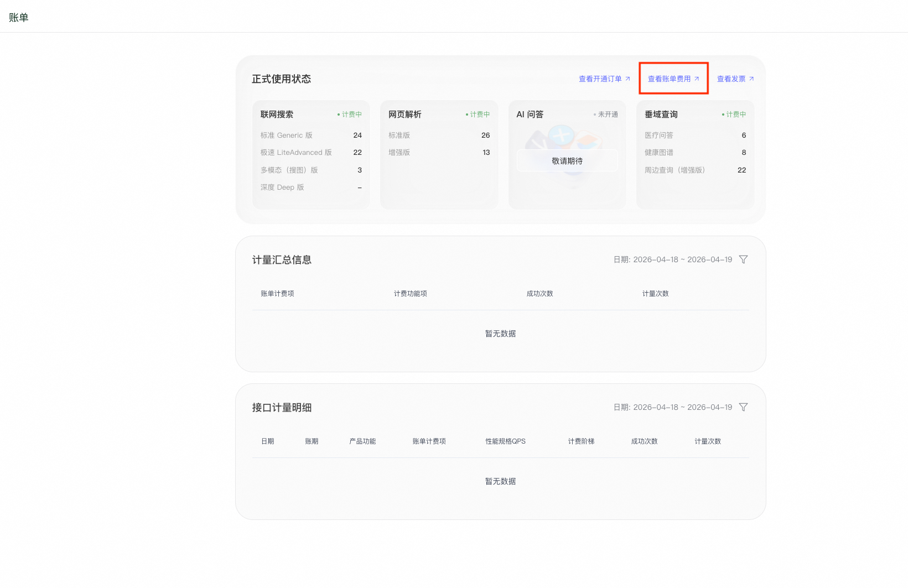Click the filter icon in 计量汇总信息
The width and height of the screenshot is (908, 588).
[x=744, y=259]
